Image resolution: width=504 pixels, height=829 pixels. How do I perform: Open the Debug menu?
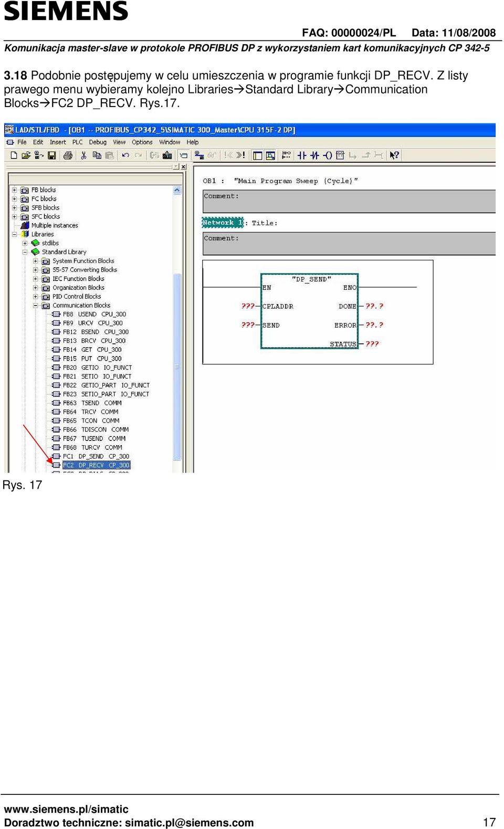(98, 142)
